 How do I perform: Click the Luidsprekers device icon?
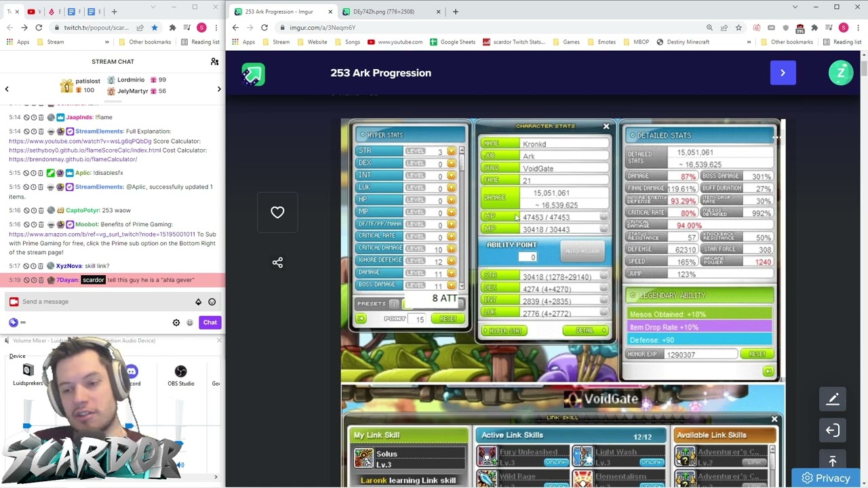coord(28,370)
